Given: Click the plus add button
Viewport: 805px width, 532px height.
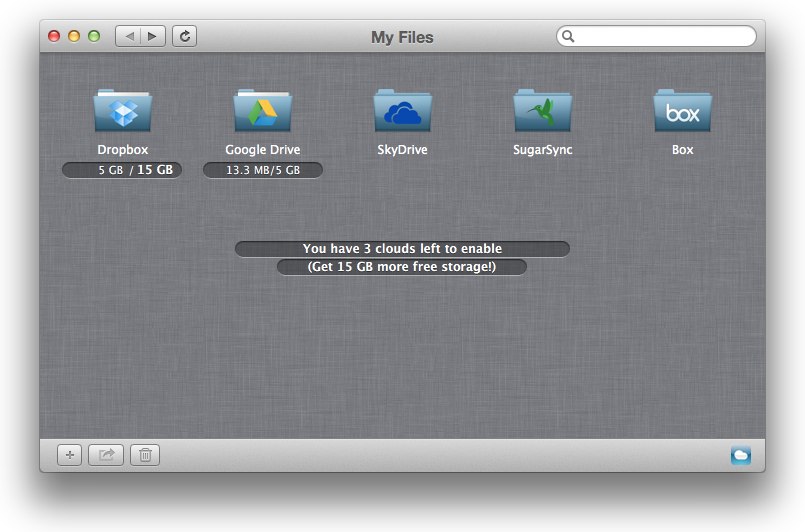Looking at the screenshot, I should [69, 455].
